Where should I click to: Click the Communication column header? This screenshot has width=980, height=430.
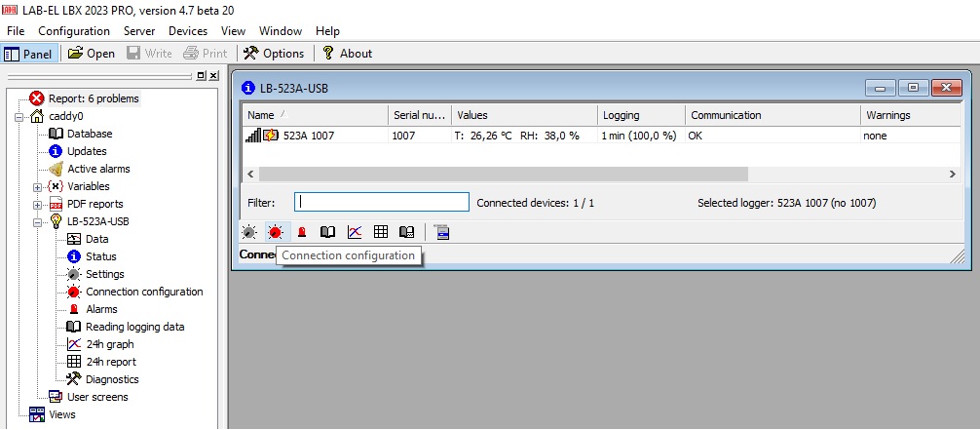[x=773, y=115]
